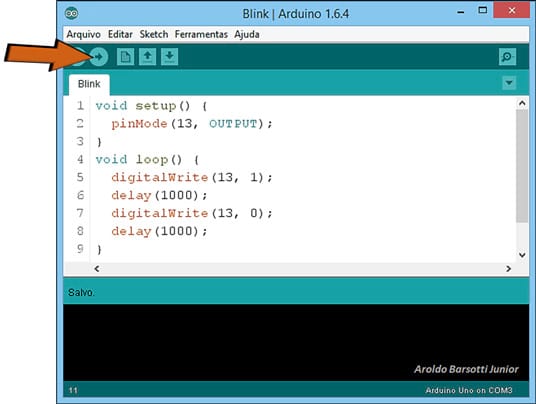Maximize the Arduino window
This screenshot has width=536, height=404.
tap(483, 10)
